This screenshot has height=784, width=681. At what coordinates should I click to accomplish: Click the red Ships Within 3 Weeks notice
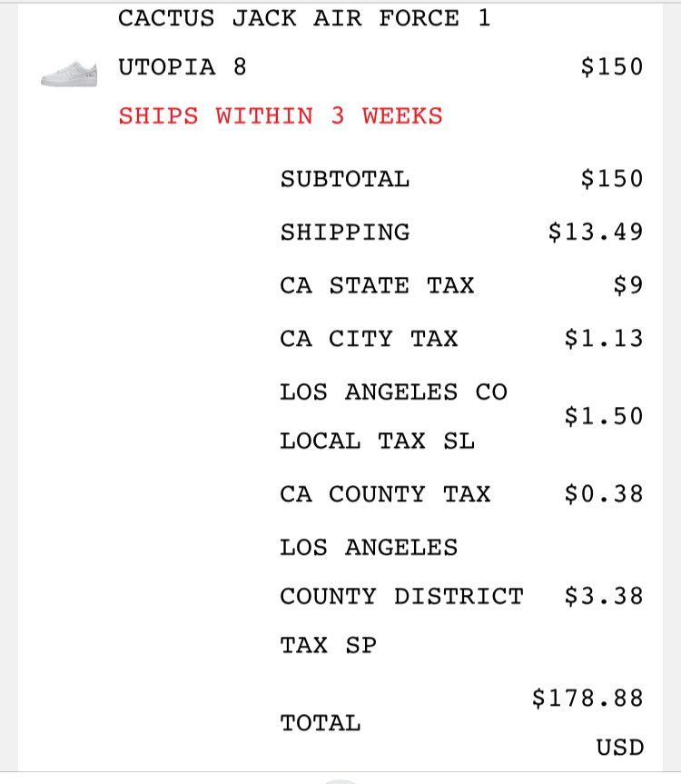pos(281,116)
